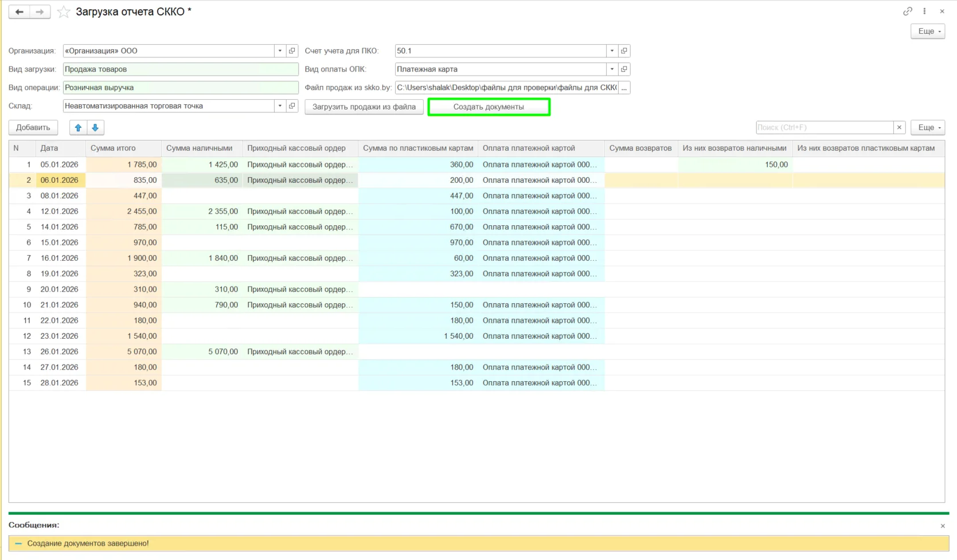Sort by the Дата column header

[61, 148]
